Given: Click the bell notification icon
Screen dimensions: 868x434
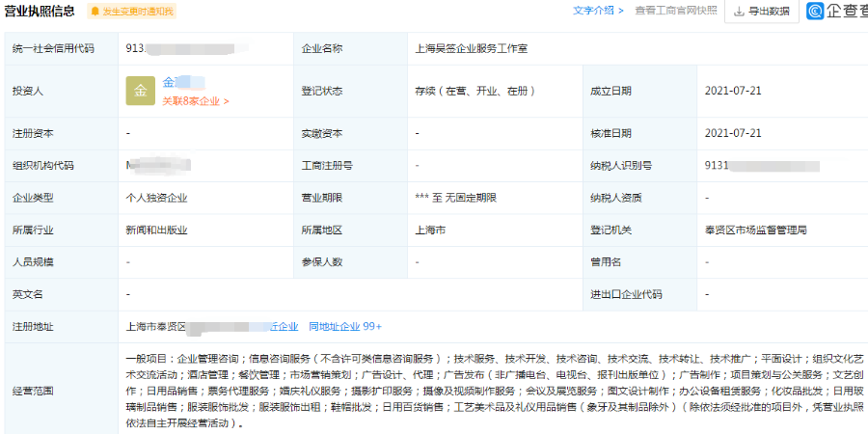Looking at the screenshot, I should coord(95,11).
